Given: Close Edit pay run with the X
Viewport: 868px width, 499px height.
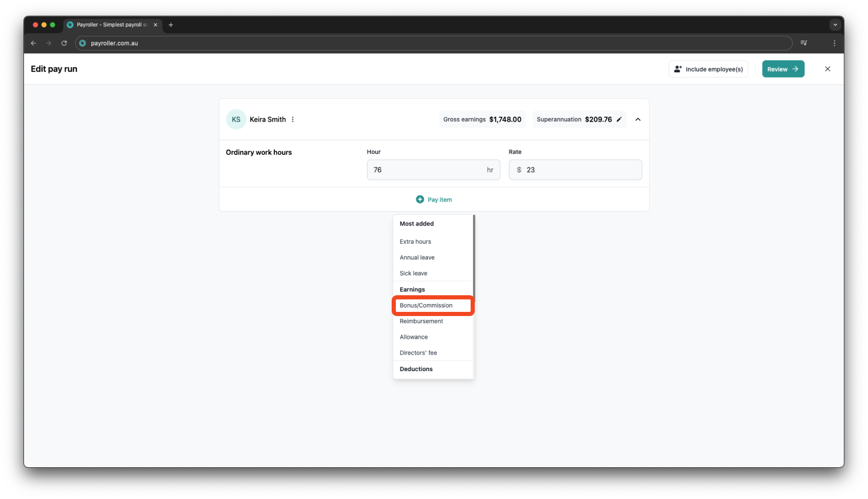Looking at the screenshot, I should (x=827, y=69).
